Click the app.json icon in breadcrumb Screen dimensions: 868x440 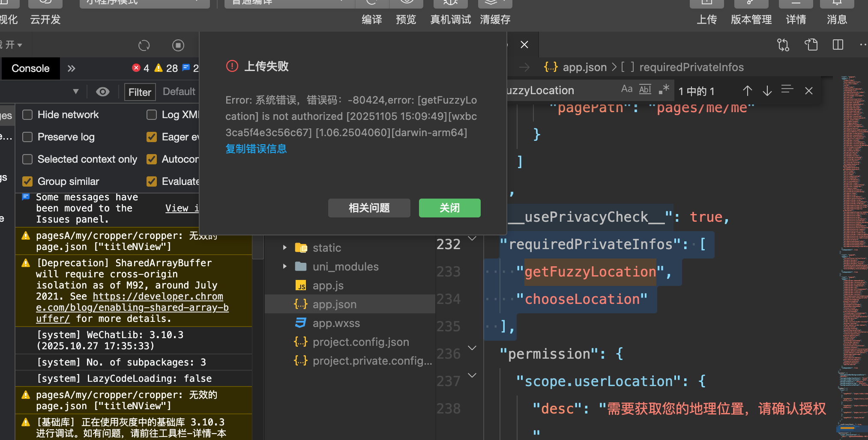[551, 67]
